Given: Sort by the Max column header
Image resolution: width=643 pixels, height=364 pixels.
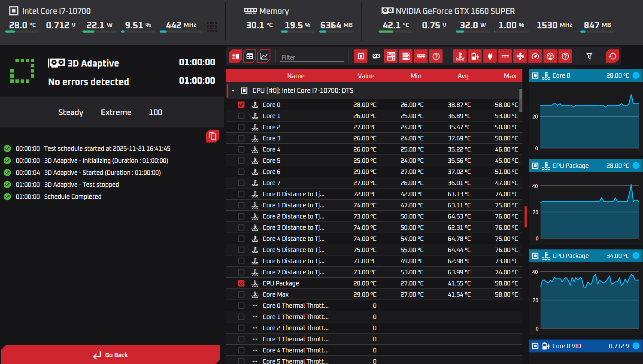Looking at the screenshot, I should [510, 76].
